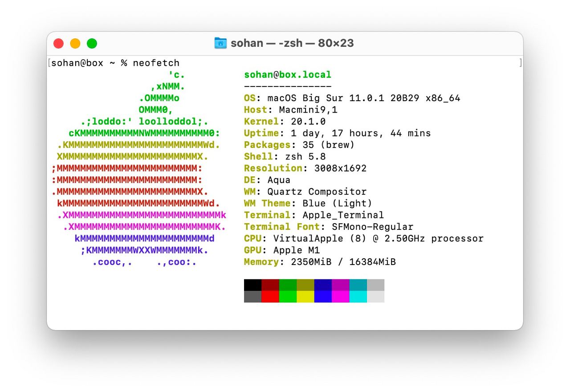Click the bright red color block in bottom row
570x392 pixels.
tap(270, 297)
